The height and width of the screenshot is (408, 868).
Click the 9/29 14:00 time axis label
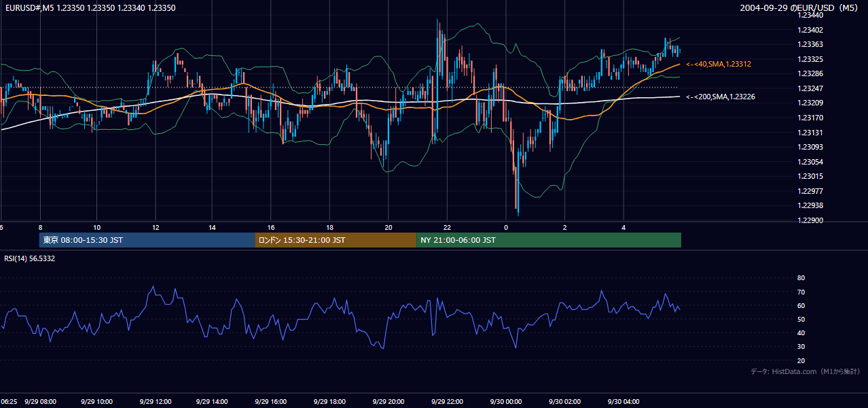coord(213,402)
